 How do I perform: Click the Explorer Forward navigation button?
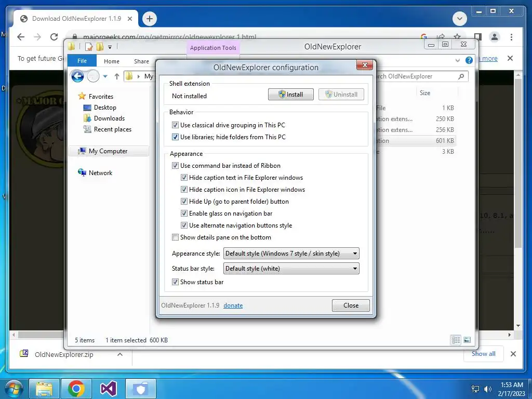[x=93, y=76]
